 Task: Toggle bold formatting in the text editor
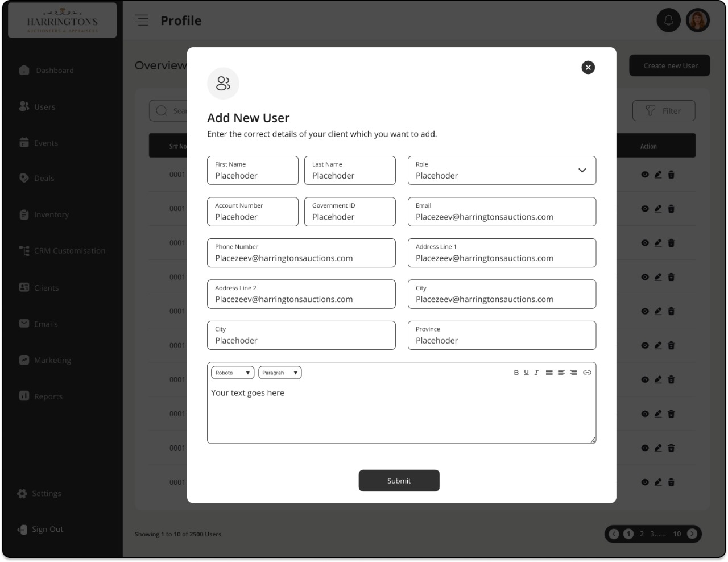[516, 373]
